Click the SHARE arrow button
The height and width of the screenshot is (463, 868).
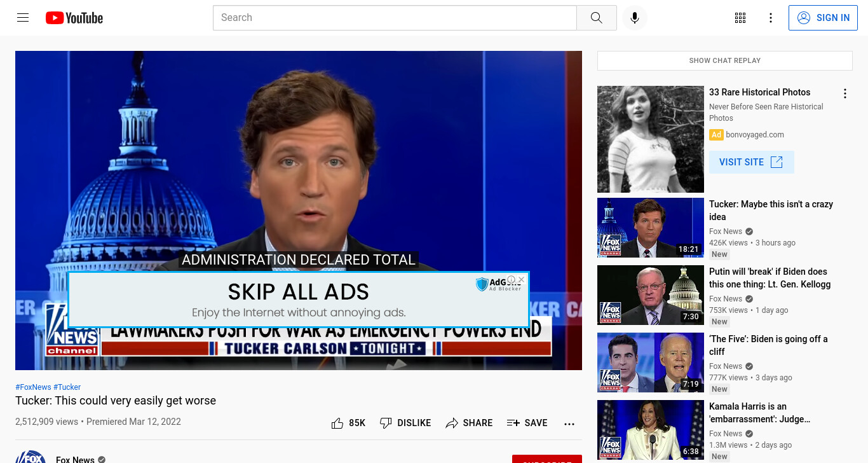[x=469, y=423]
